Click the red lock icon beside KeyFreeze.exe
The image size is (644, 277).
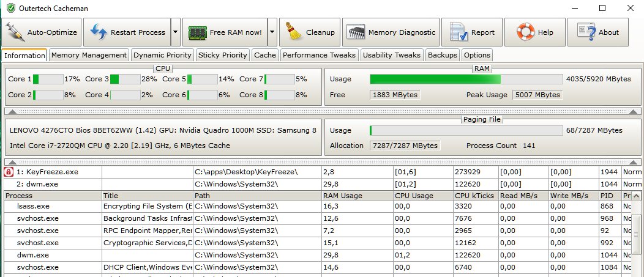point(9,172)
